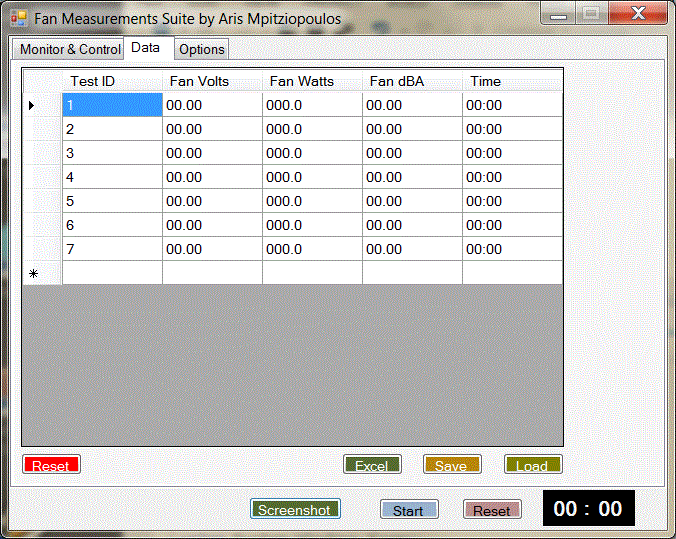676x539 pixels.
Task: Click the empty Fan Watts cell in the new row
Action: pos(312,273)
